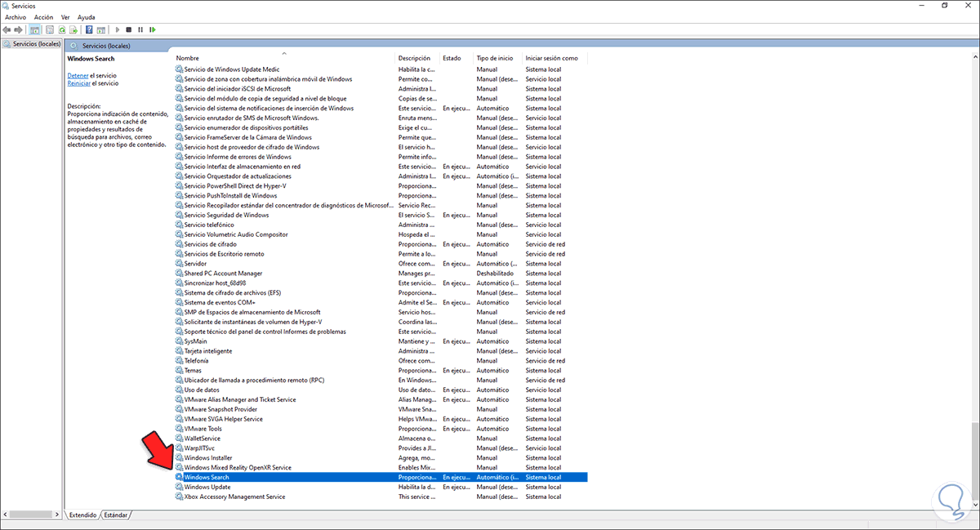Select the Servicio del iniciador iSCSI de Microsoft row
Image resolution: width=980 pixels, height=530 pixels.
point(381,89)
